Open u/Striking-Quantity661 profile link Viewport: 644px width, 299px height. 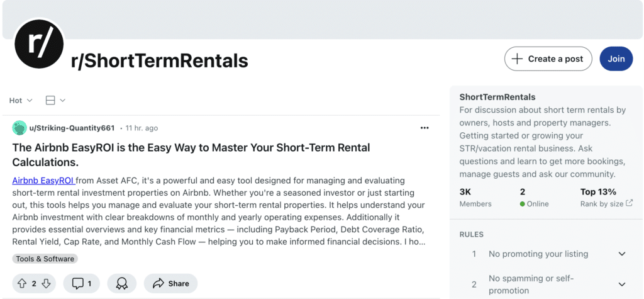tap(72, 128)
